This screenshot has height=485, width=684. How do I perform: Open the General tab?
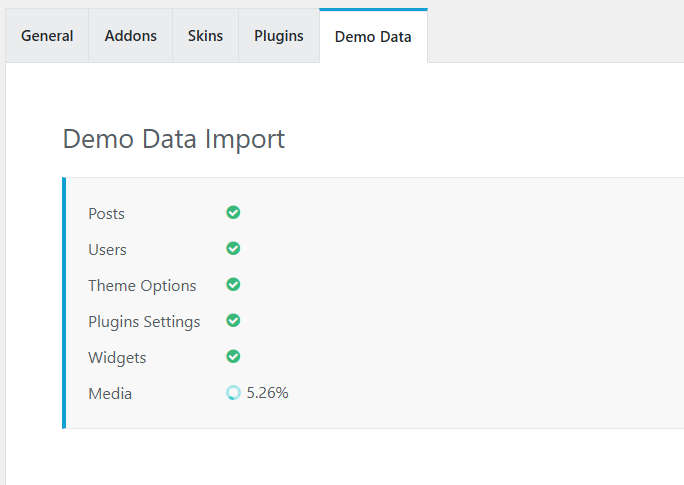pyautogui.click(x=47, y=36)
